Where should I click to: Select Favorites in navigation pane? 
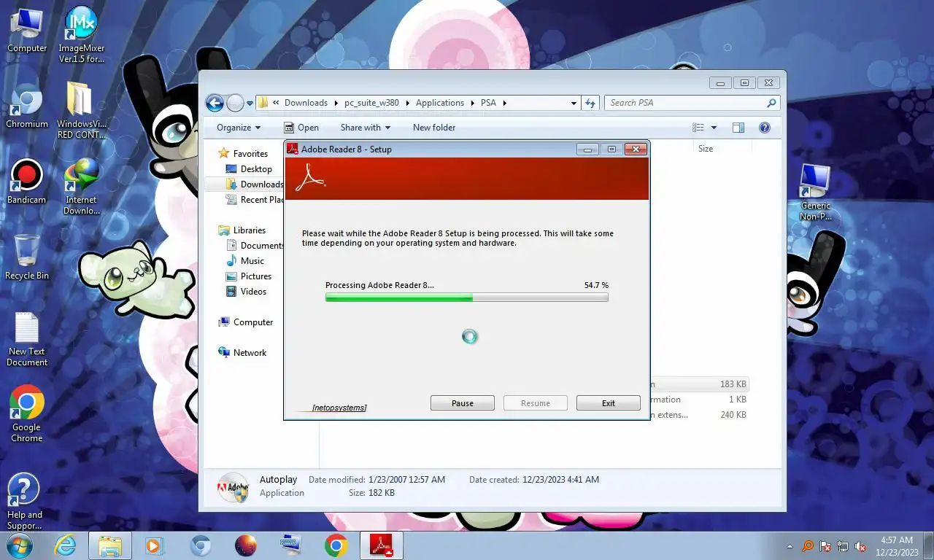click(x=250, y=154)
